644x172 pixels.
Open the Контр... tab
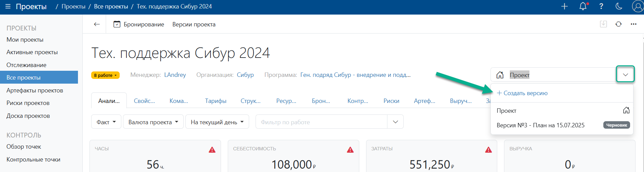[358, 101]
